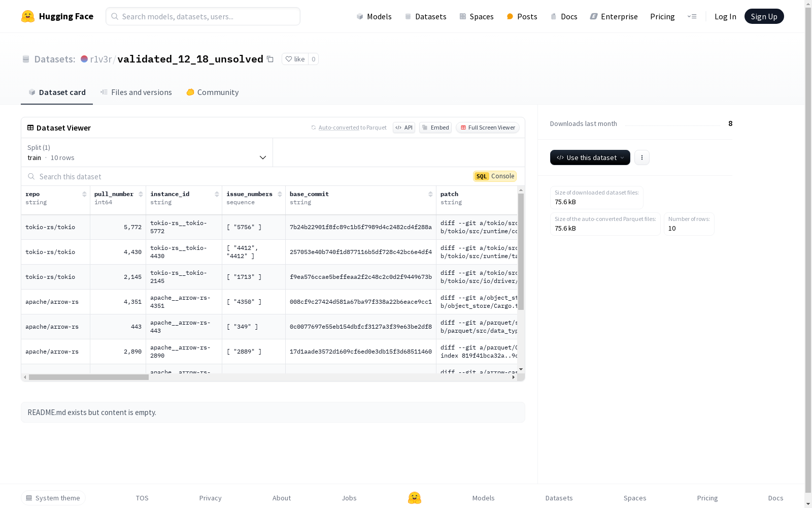Click the Embed button

point(435,128)
